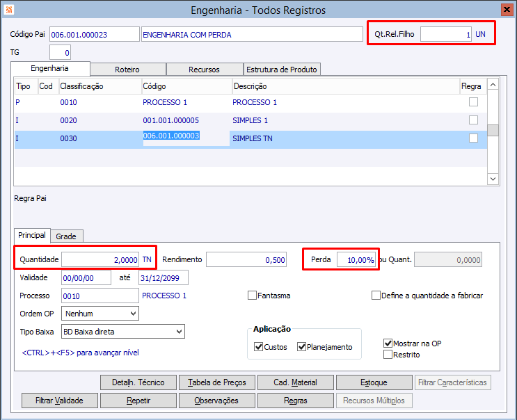This screenshot has width=517, height=420.
Task: Click the grid scrollbar up arrow
Action: tap(493, 85)
